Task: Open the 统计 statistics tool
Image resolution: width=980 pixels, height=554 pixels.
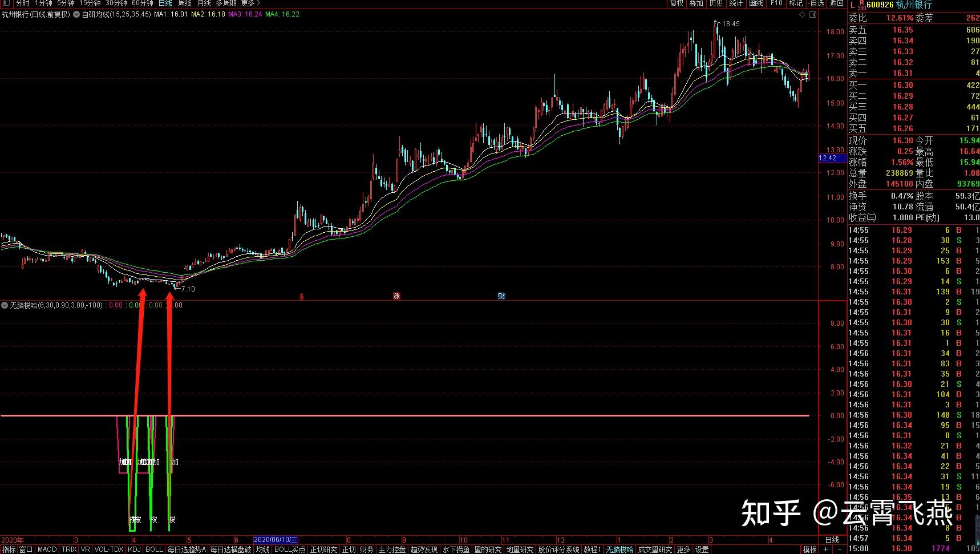Action: pyautogui.click(x=736, y=3)
